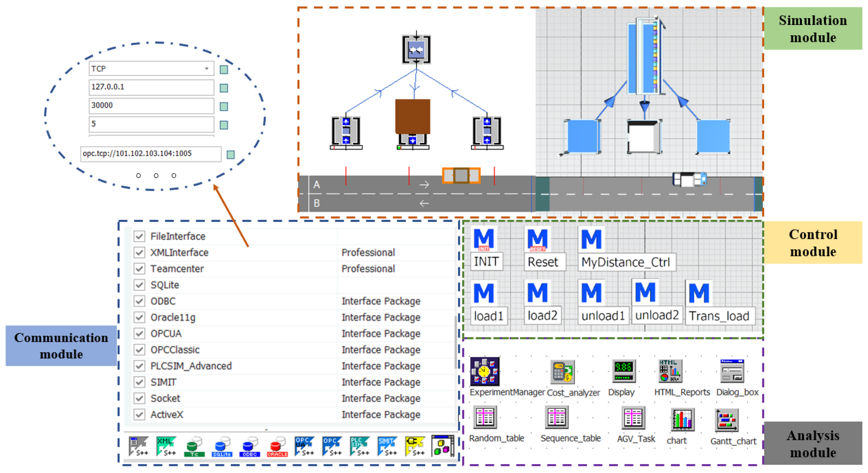
Task: Click the orange AGV vehicle on track A
Action: click(x=461, y=175)
